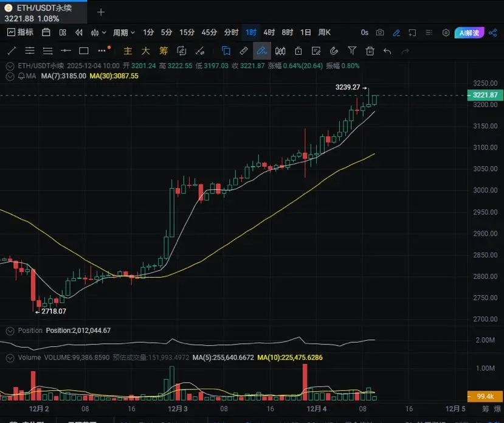This screenshot has width=504, height=423.
Task: Click the briefcase/templates icon next to 指标
Action: pyautogui.click(x=46, y=32)
